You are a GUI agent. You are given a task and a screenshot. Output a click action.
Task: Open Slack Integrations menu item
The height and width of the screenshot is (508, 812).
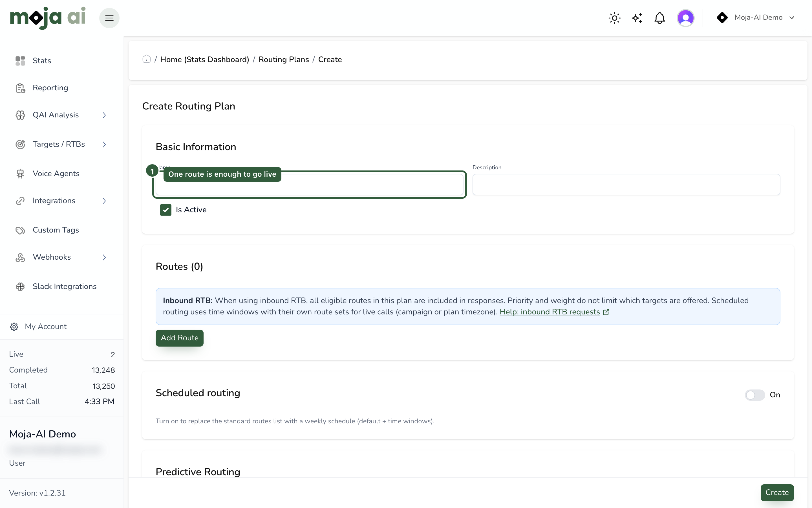(64, 286)
